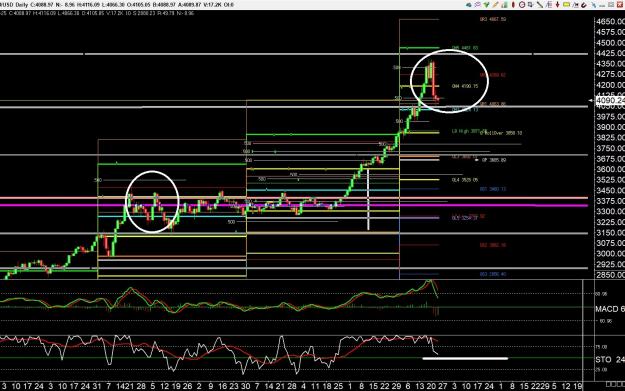Click the stacked windows toolbar icon
This screenshot has height=391, width=625.
point(531,5)
